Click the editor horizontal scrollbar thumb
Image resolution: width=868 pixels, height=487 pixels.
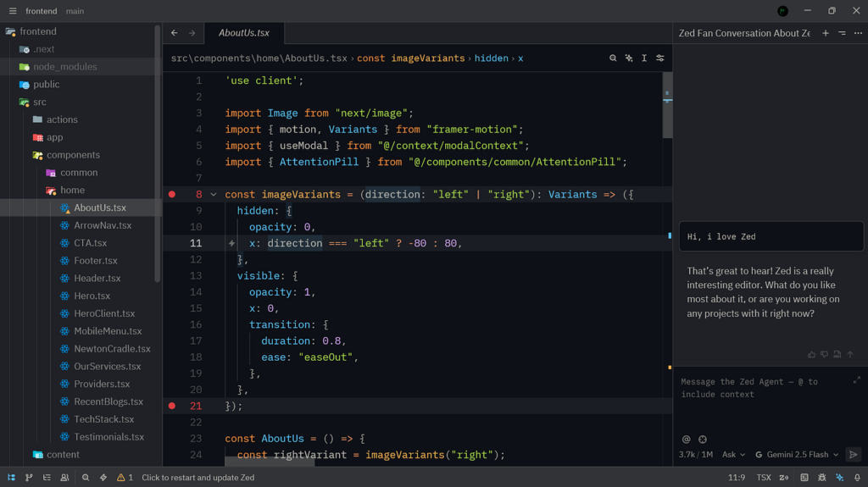click(270, 462)
